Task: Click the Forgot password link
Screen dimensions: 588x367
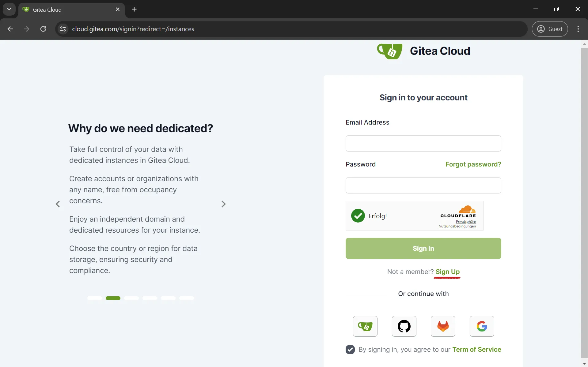Action: point(473,164)
